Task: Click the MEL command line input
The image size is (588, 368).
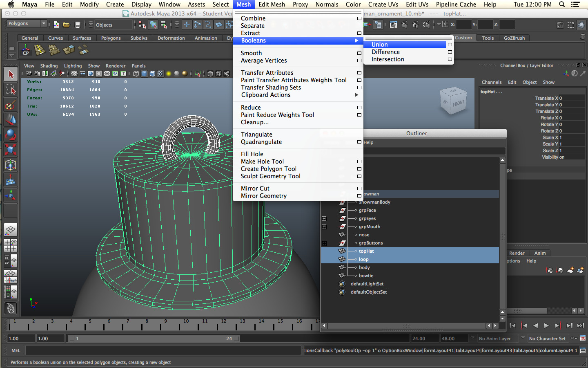Action: [163, 350]
